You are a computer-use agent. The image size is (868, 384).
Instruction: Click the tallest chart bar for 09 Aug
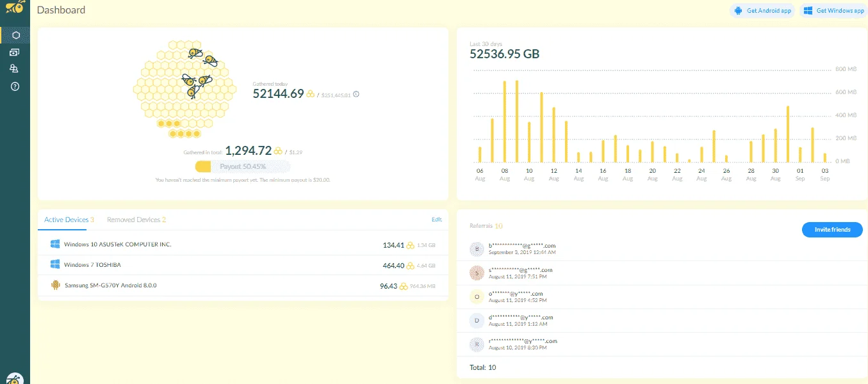pos(517,121)
